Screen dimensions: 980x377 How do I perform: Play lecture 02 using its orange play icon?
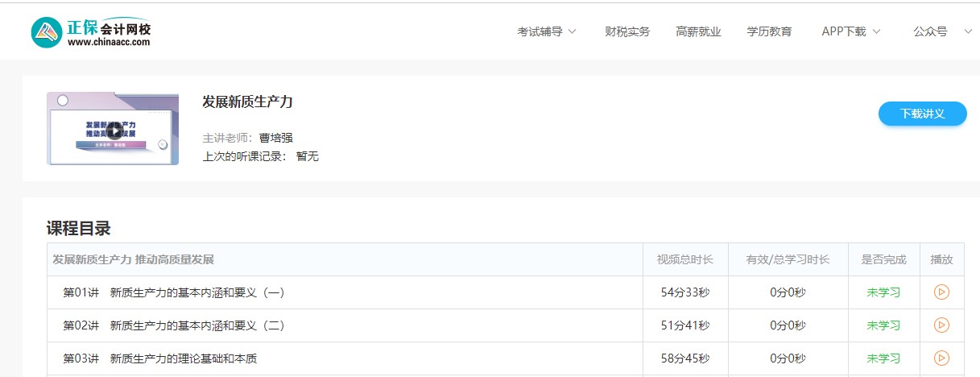tap(941, 325)
